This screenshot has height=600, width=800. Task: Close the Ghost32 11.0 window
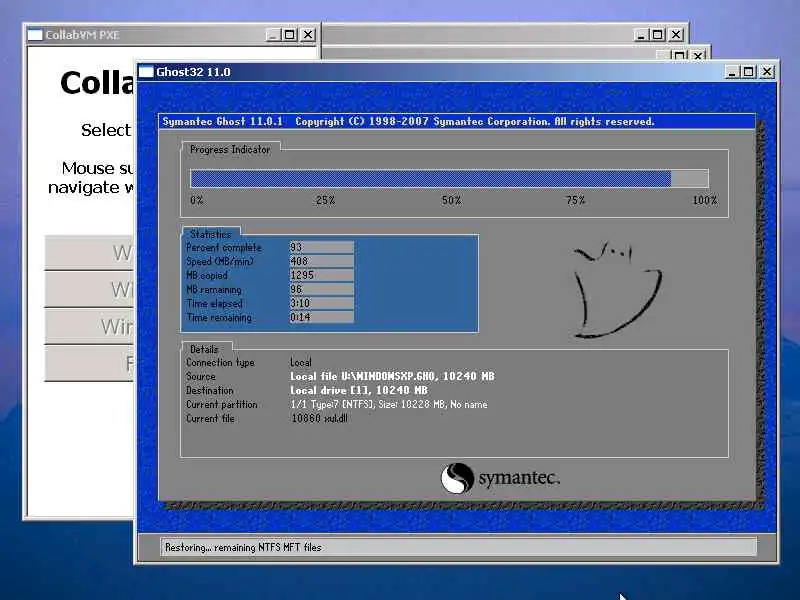766,72
